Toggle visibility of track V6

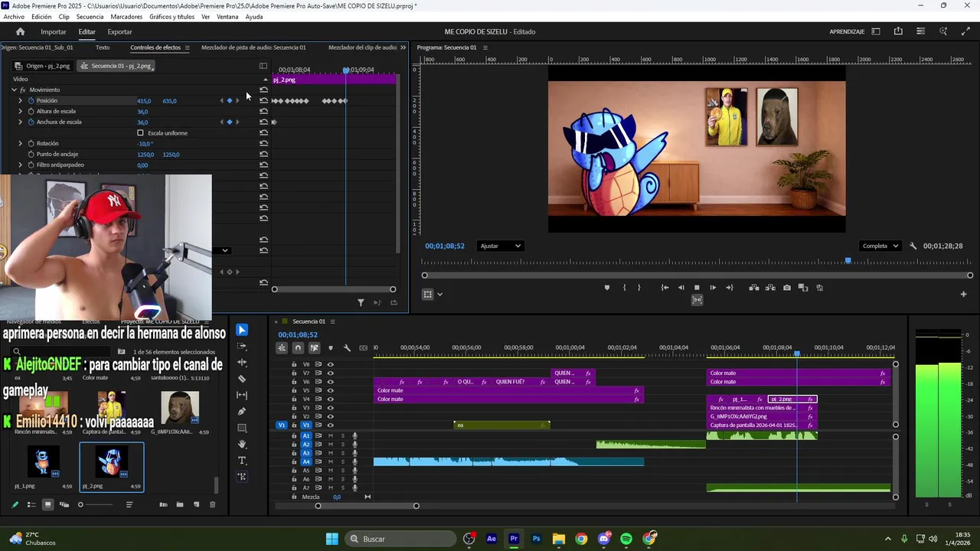coord(331,382)
